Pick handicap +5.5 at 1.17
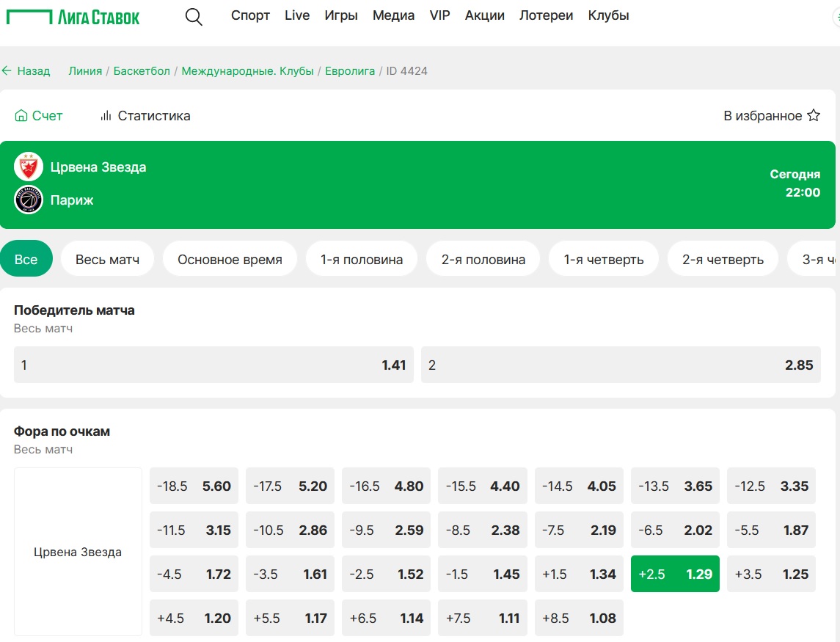Image resolution: width=840 pixels, height=642 pixels. 290,618
